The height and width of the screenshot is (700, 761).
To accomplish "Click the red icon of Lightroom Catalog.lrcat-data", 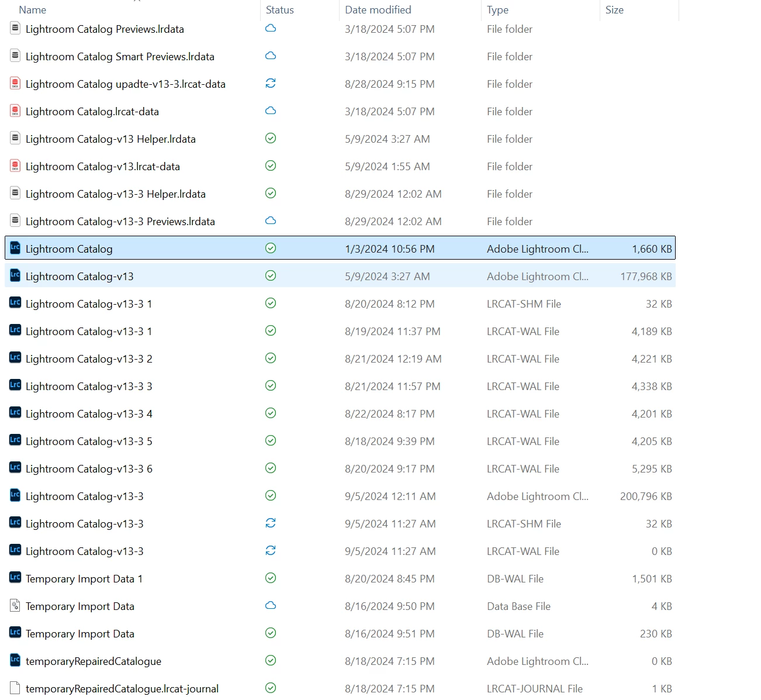I will 15,111.
